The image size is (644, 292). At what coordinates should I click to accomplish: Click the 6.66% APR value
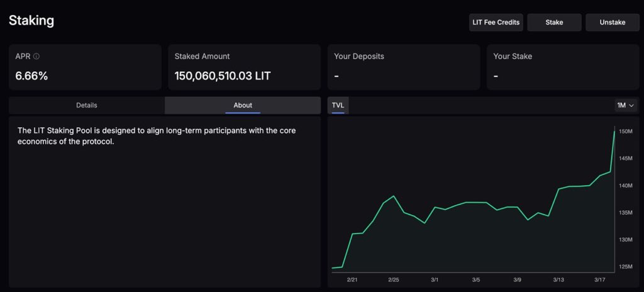coord(31,76)
